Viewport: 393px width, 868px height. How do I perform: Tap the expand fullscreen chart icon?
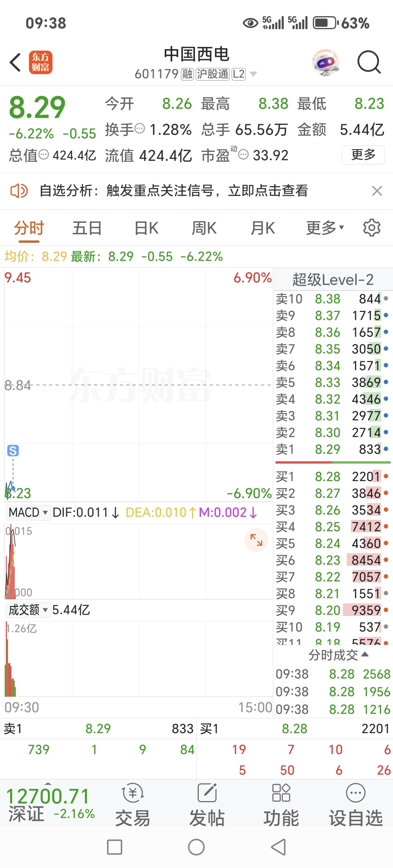(x=257, y=540)
